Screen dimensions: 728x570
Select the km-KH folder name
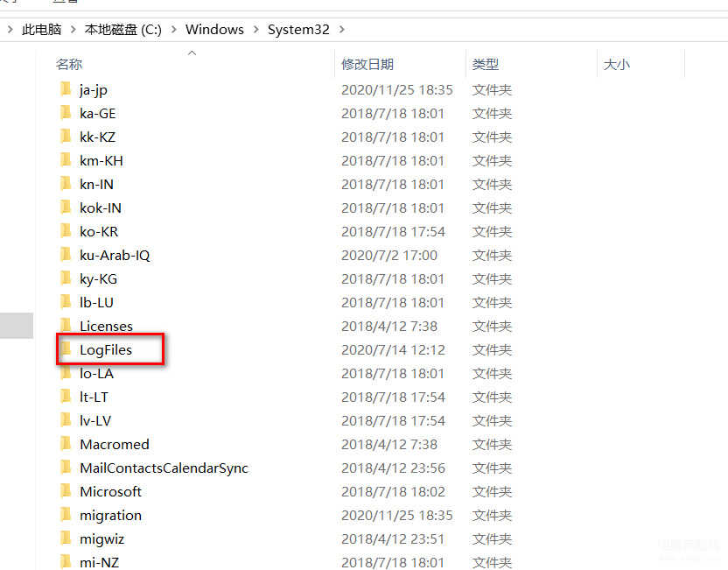(x=101, y=161)
